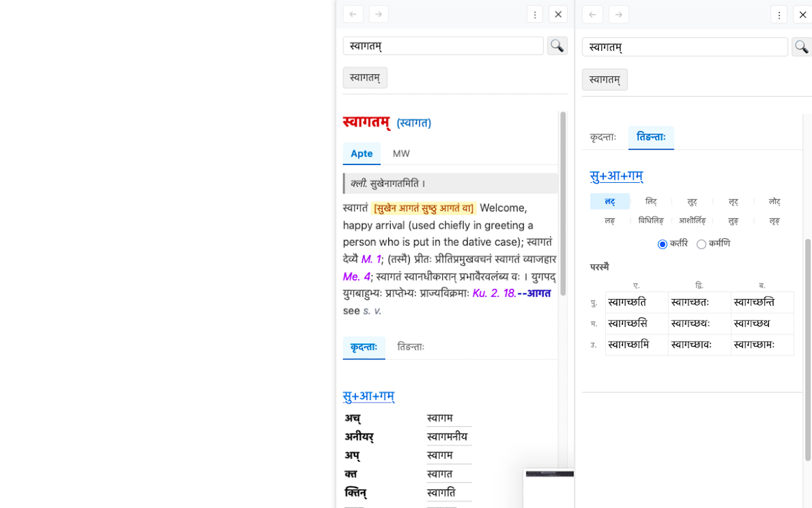The image size is (812, 508).
Task: Click the M. 1 citation reference
Action: (371, 259)
